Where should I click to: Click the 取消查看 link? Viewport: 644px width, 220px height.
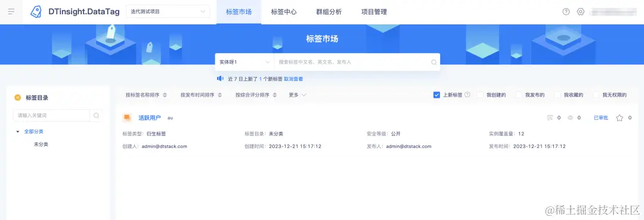click(x=293, y=79)
